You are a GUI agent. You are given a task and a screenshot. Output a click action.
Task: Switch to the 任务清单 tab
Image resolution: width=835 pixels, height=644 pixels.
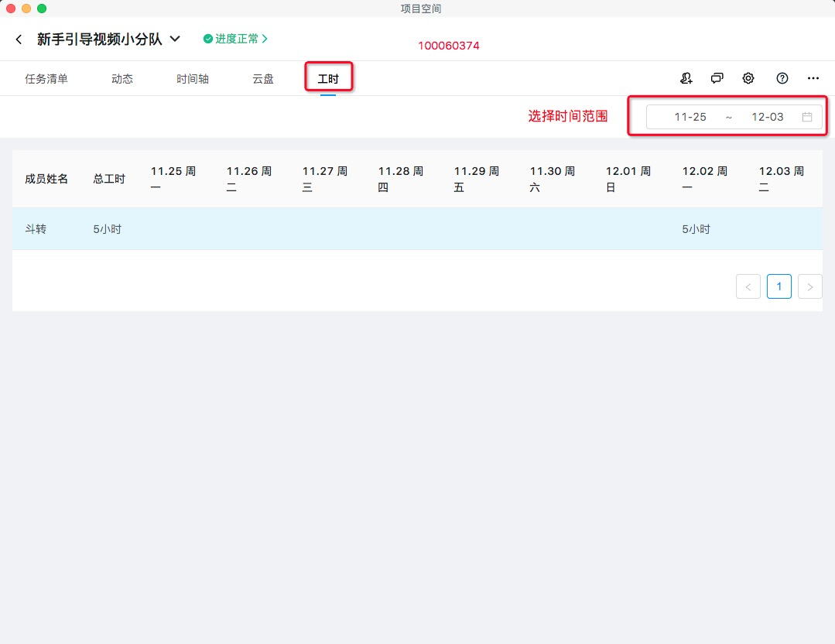pyautogui.click(x=46, y=79)
